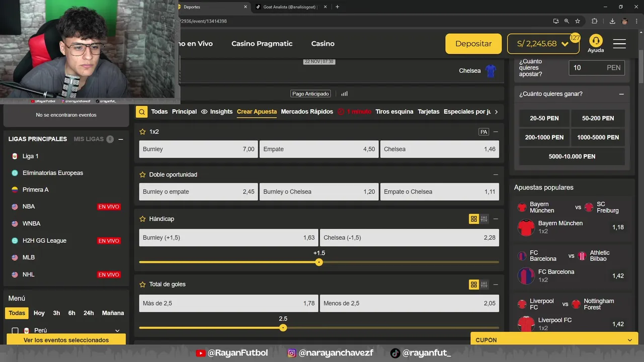Click the Hándicap +1.5 slider handle
Screen dimensions: 644x362
(319, 262)
